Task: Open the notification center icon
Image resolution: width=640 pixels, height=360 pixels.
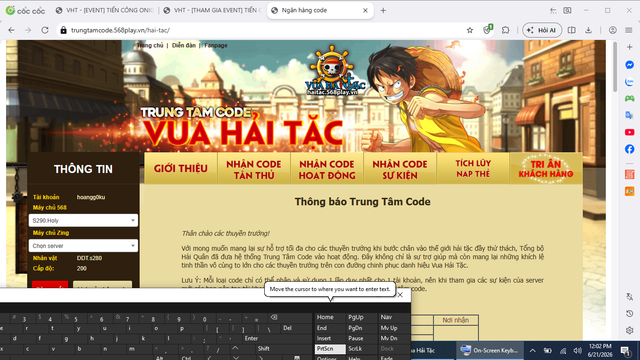Action: [625, 351]
